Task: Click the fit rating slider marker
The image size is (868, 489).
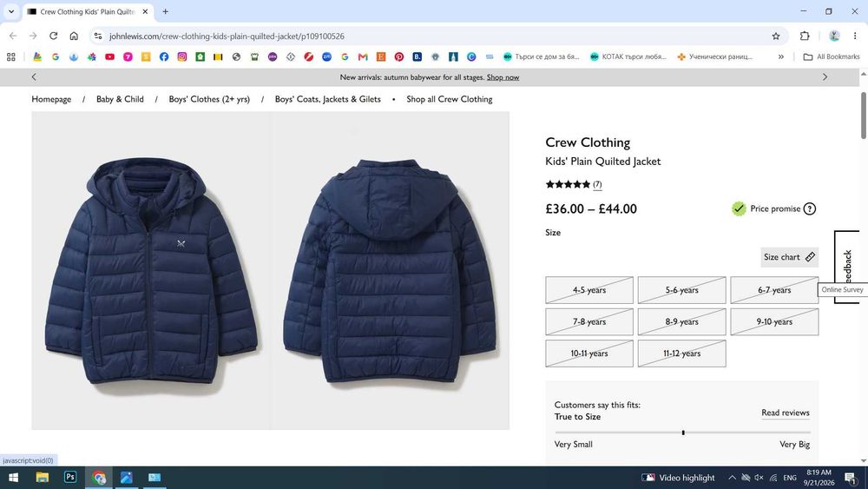Action: (x=683, y=433)
